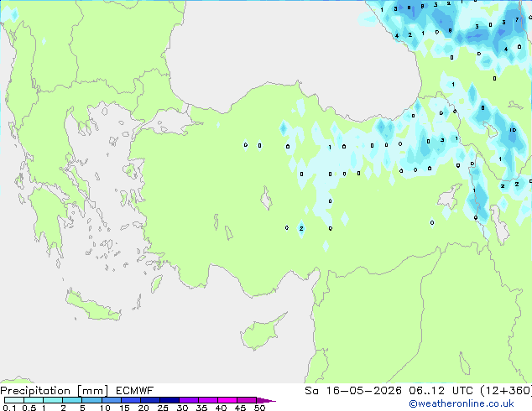Click the 20–25 mm legend swatch
Viewport: 532px width, 411px height.
(x=149, y=400)
